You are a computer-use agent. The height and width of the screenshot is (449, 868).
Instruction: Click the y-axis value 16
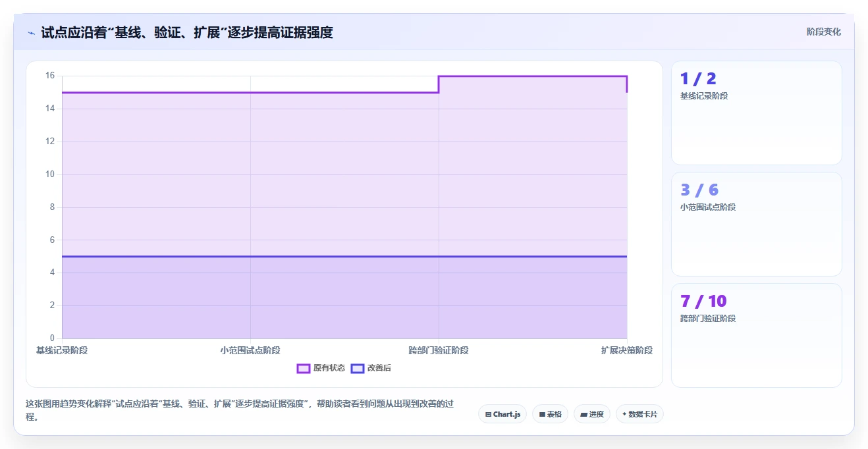(x=50, y=76)
